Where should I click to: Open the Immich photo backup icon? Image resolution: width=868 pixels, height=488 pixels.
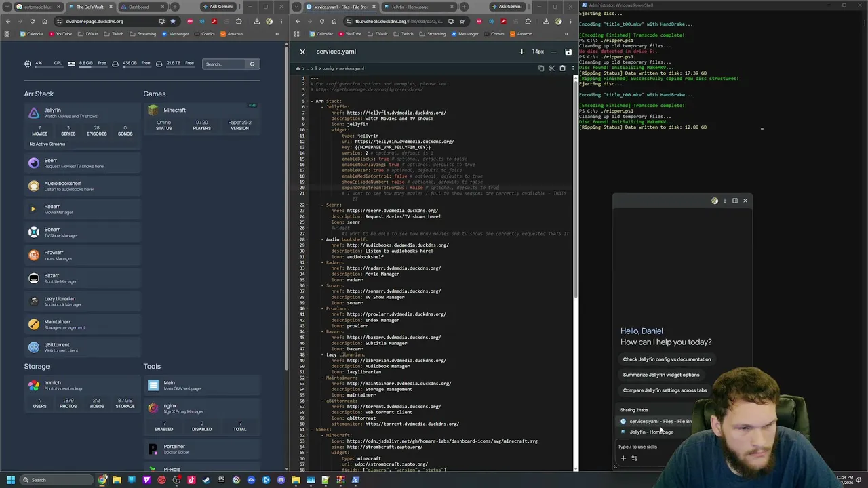(x=34, y=386)
